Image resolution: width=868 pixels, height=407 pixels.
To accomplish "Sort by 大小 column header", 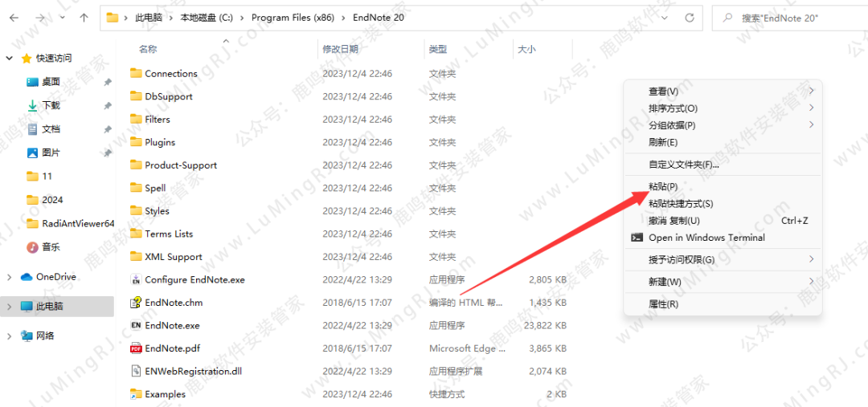I will point(526,49).
